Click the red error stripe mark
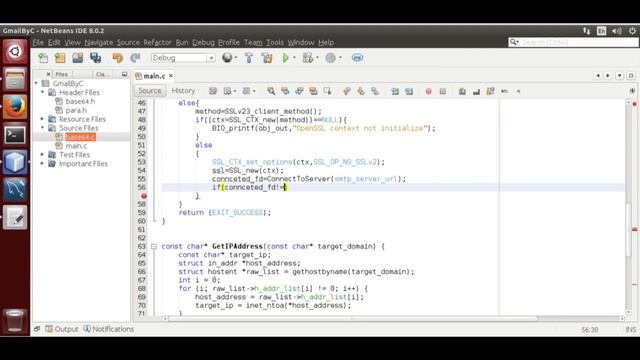 [634, 229]
